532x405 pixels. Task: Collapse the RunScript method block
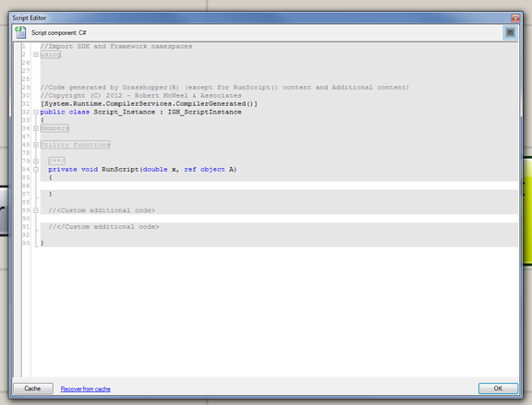tap(36, 170)
